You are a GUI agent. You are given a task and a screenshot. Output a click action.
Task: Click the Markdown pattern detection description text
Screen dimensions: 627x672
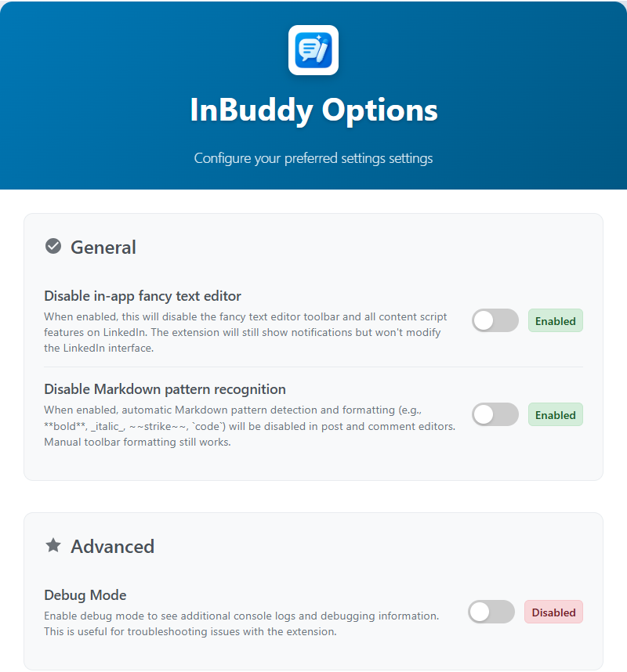[249, 426]
